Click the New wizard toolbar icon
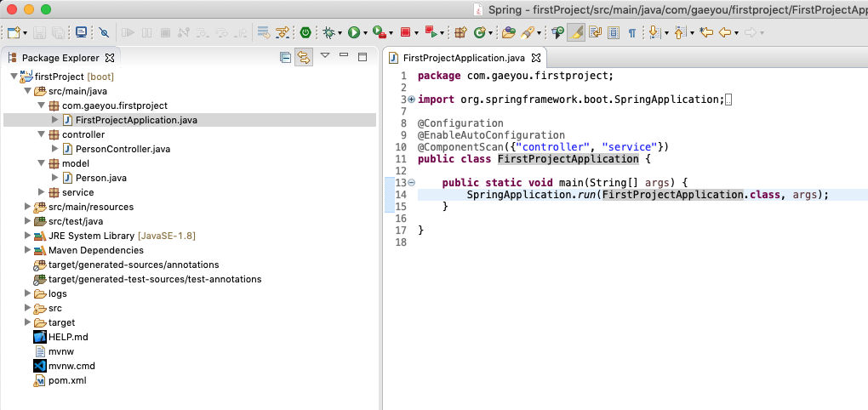The image size is (868, 410). coord(14,33)
